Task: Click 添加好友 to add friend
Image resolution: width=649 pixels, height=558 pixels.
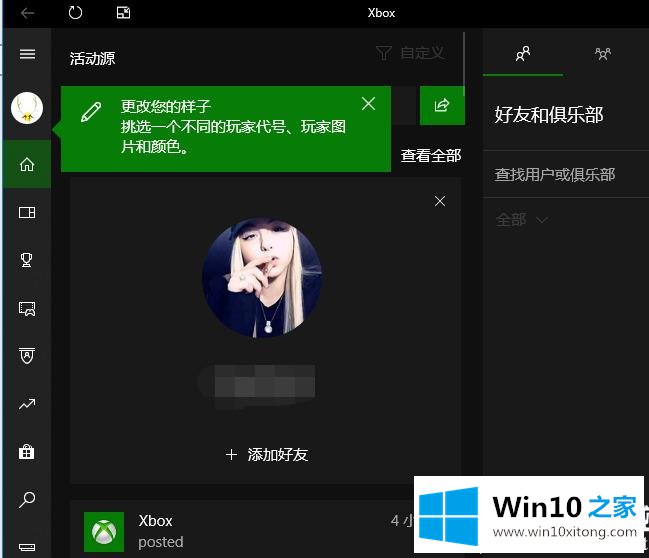Action: (267, 455)
